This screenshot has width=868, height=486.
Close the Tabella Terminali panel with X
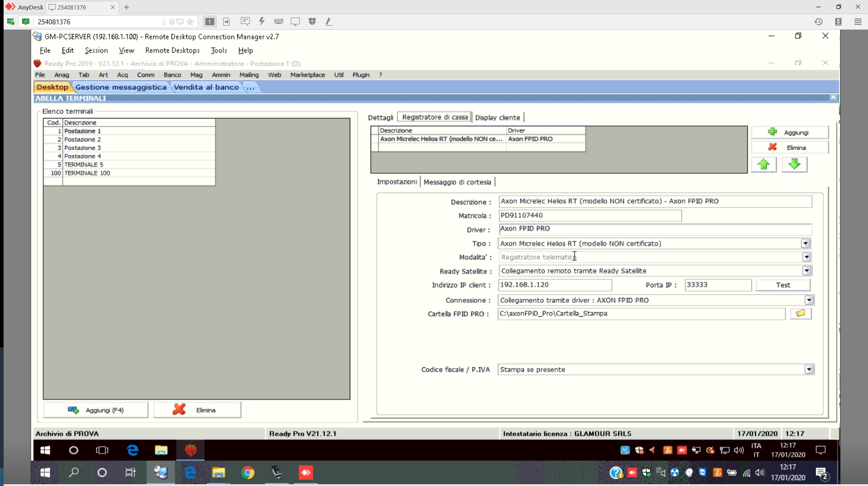[833, 98]
